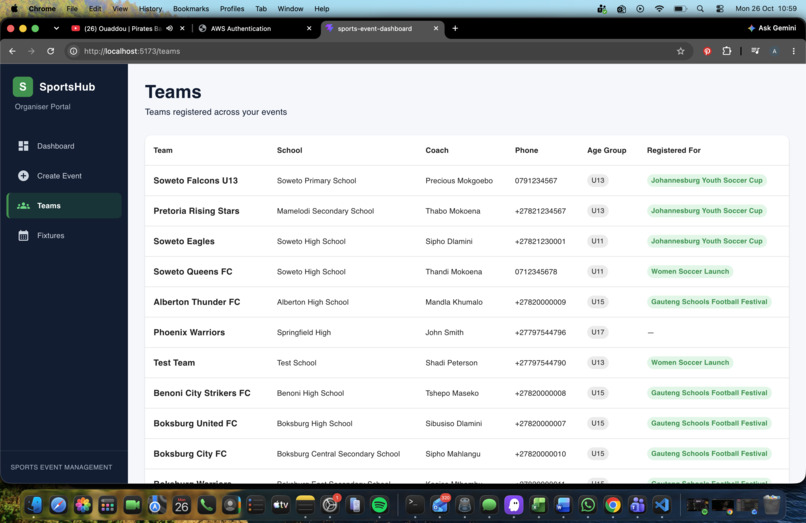Click the Wi-Fi status icon
Screen dimensions: 806x523
(659, 9)
